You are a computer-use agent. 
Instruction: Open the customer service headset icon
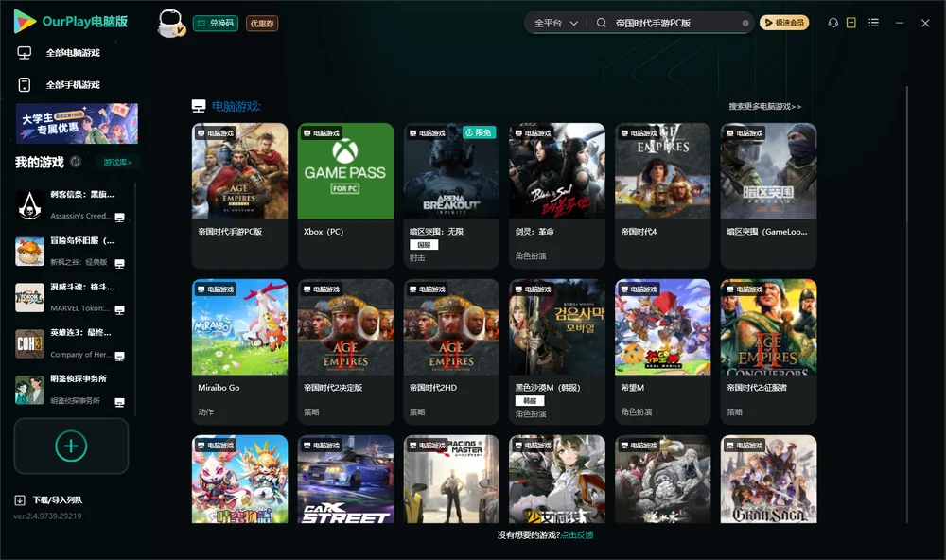point(832,23)
